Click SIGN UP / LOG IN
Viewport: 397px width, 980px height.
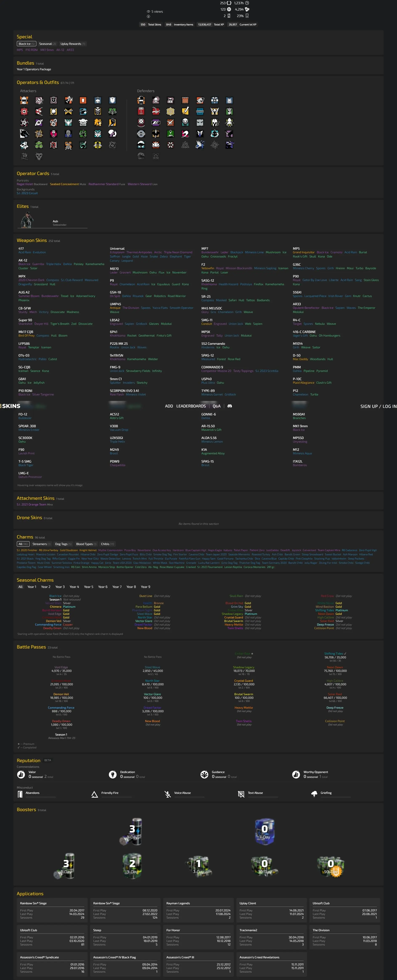point(378,406)
